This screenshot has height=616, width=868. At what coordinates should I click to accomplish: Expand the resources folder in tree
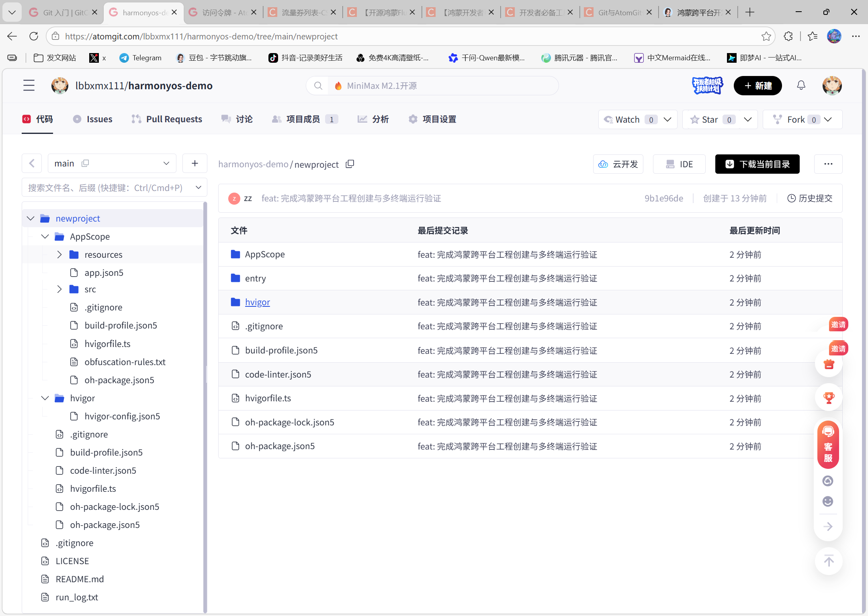(59, 255)
